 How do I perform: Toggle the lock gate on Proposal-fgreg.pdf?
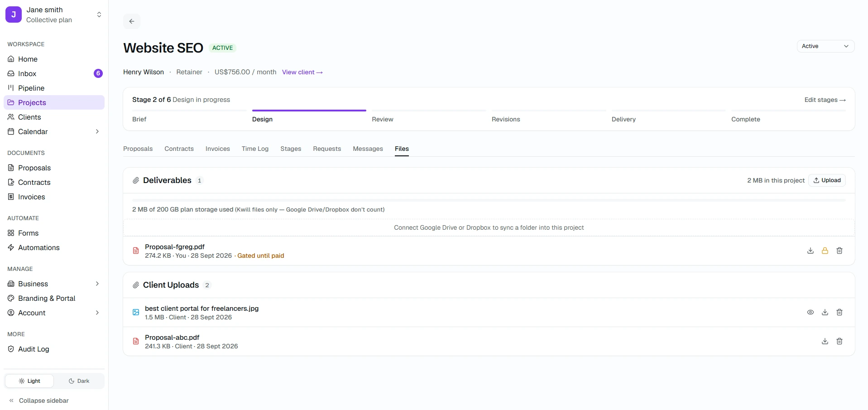tap(825, 251)
